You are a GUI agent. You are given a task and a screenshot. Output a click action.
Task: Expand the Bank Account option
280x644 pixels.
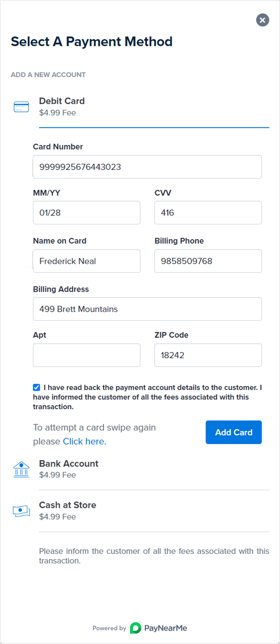(69, 464)
